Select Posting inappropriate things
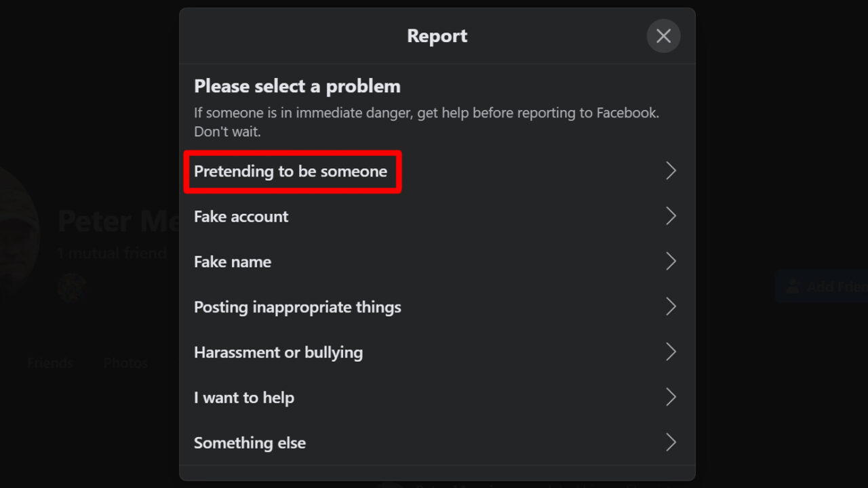The image size is (868, 488). click(297, 306)
